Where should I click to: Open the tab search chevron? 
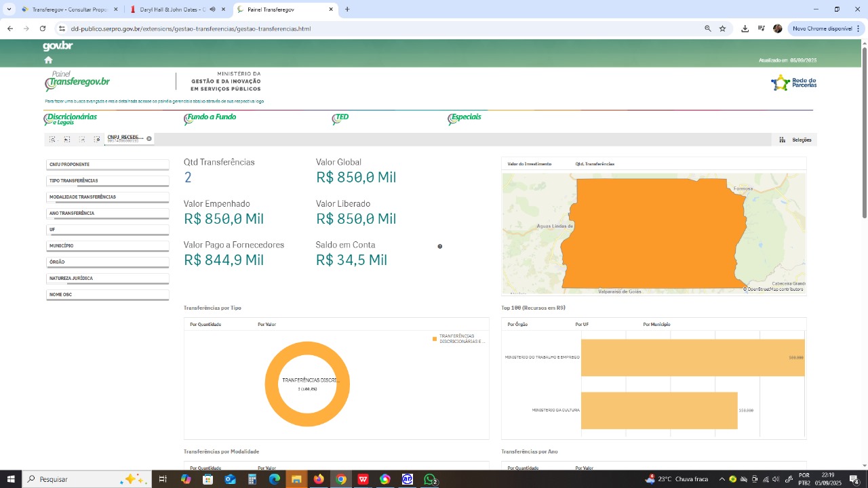point(9,9)
